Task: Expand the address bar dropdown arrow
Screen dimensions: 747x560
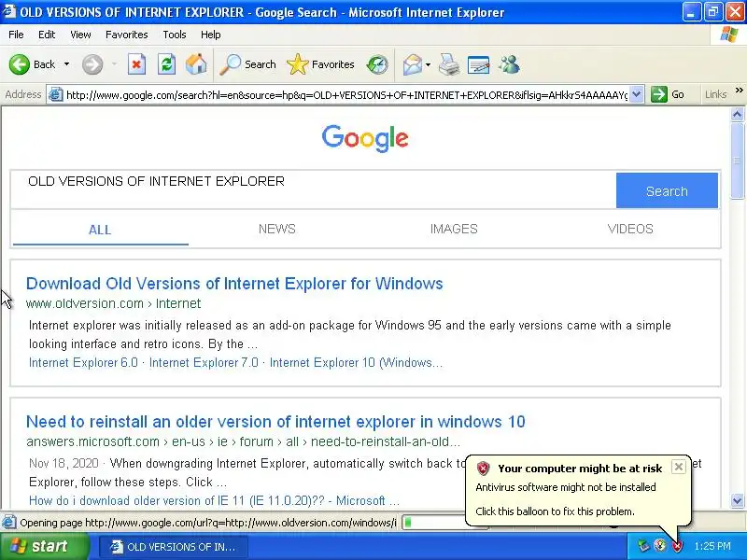Action: (637, 95)
